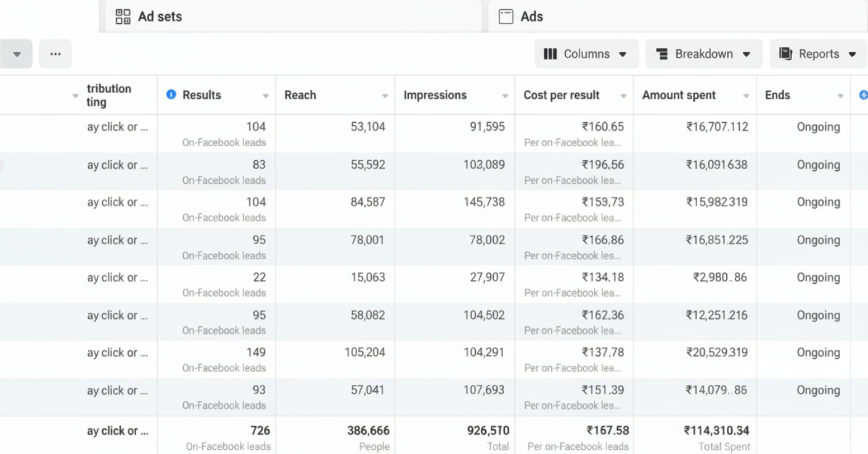Click the Breakdown stacked-lines icon
This screenshot has width=868, height=454.
click(662, 54)
